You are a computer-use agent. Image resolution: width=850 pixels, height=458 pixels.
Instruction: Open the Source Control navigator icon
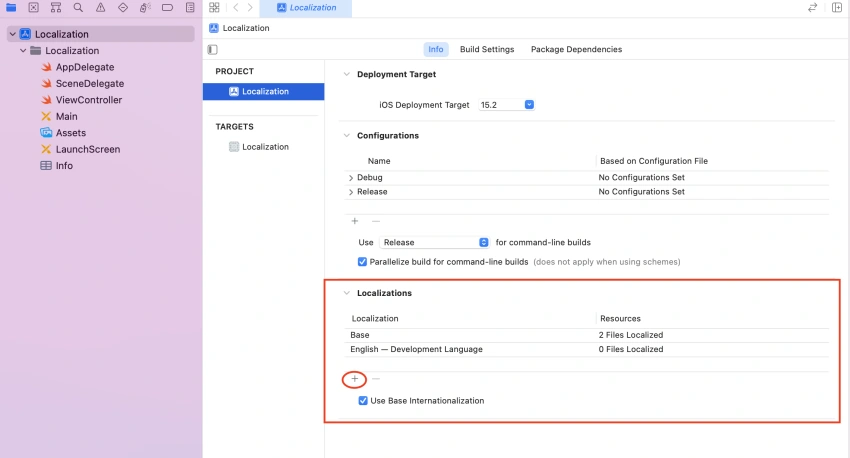click(x=34, y=8)
